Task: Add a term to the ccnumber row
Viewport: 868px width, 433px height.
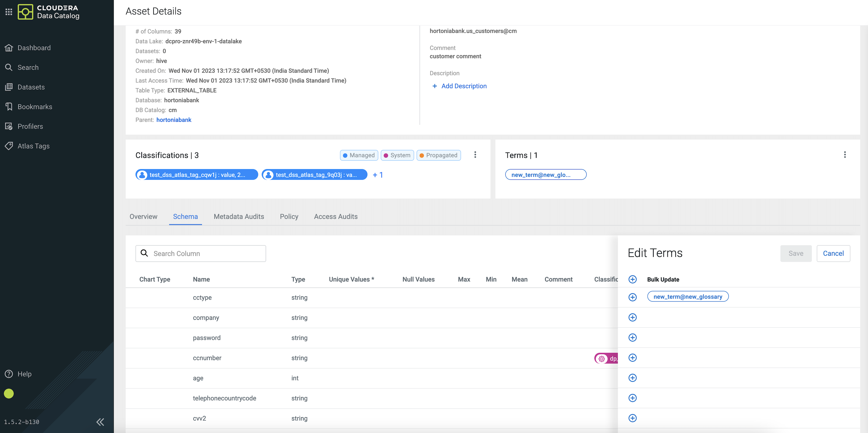Action: (632, 358)
